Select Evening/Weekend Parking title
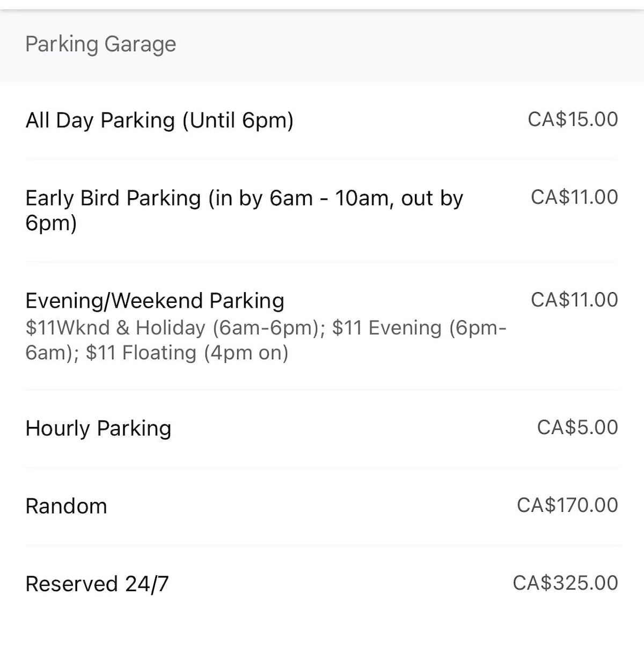 (155, 301)
